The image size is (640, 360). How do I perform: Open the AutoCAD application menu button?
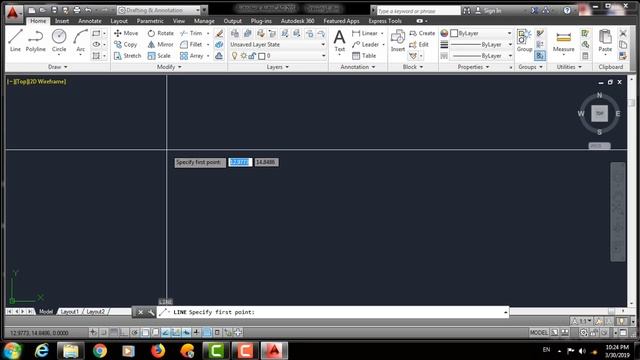click(x=13, y=13)
